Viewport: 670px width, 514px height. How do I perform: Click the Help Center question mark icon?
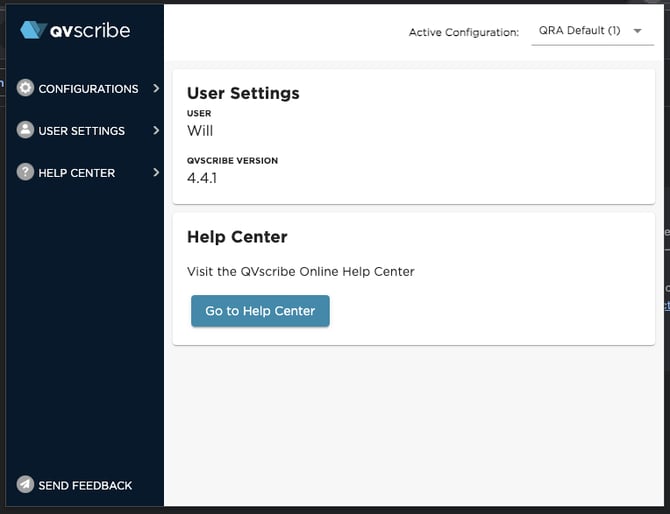26,172
